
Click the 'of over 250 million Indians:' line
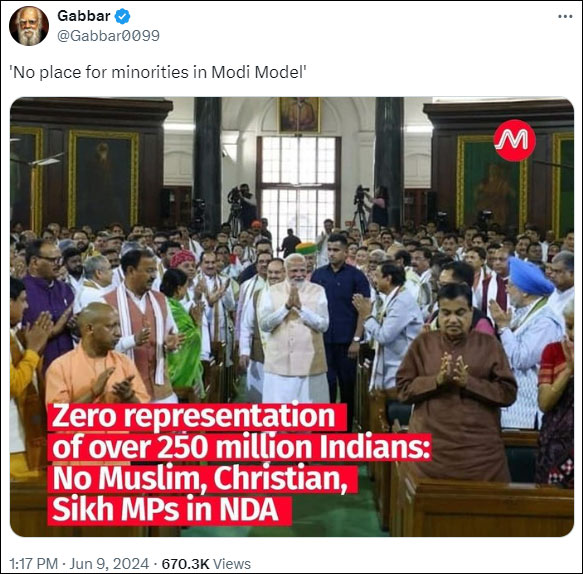click(240, 447)
